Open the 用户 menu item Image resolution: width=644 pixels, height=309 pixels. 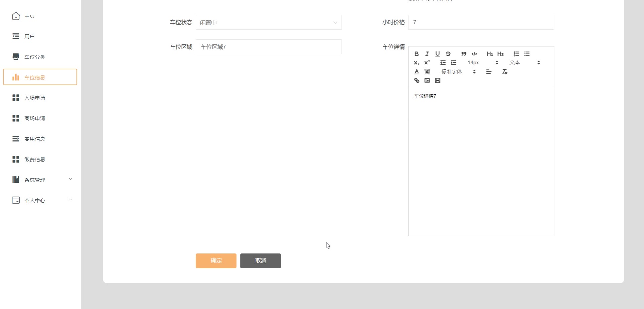[40, 36]
